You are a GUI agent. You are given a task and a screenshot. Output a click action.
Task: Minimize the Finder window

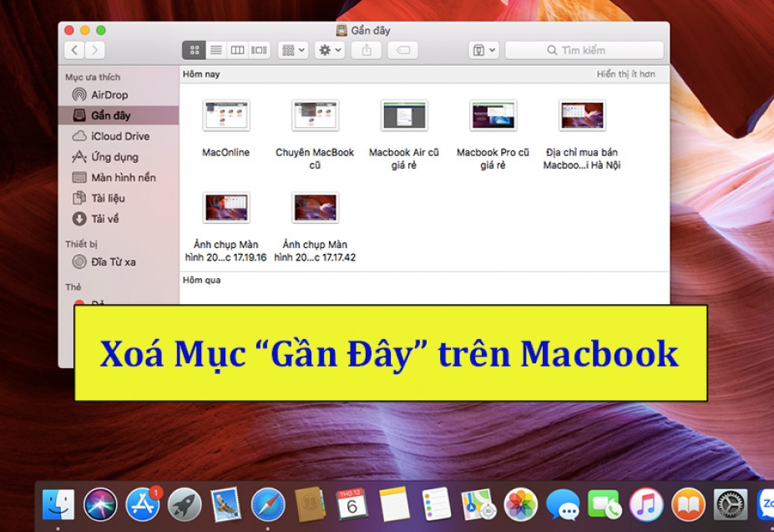(x=85, y=30)
